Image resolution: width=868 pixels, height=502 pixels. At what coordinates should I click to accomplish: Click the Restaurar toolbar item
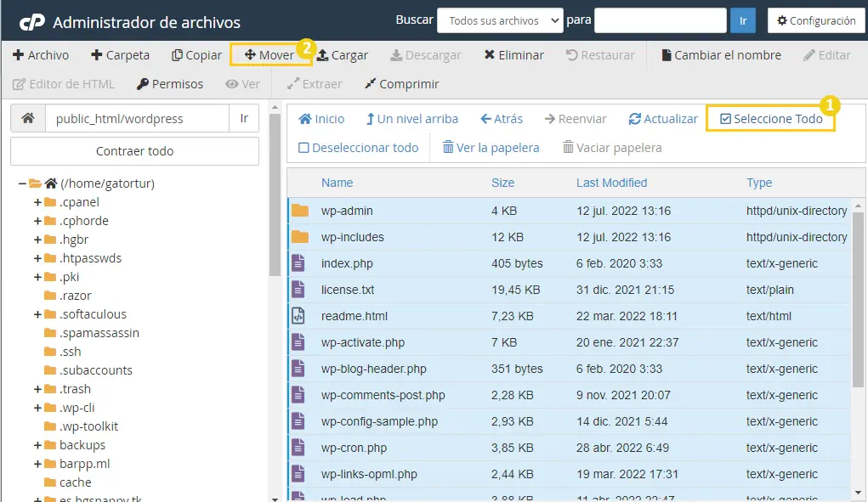pos(600,55)
